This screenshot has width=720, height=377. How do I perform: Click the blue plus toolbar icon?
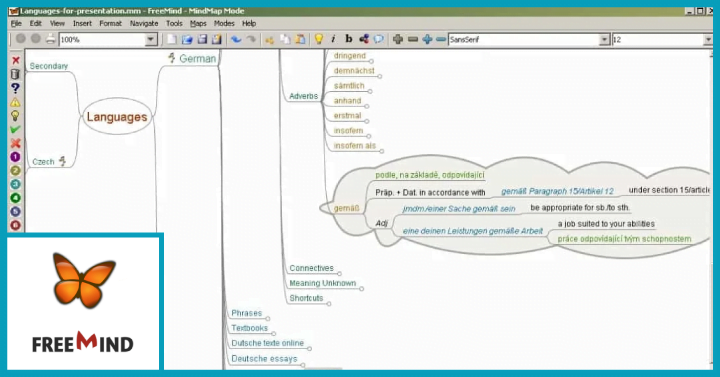[x=427, y=39]
